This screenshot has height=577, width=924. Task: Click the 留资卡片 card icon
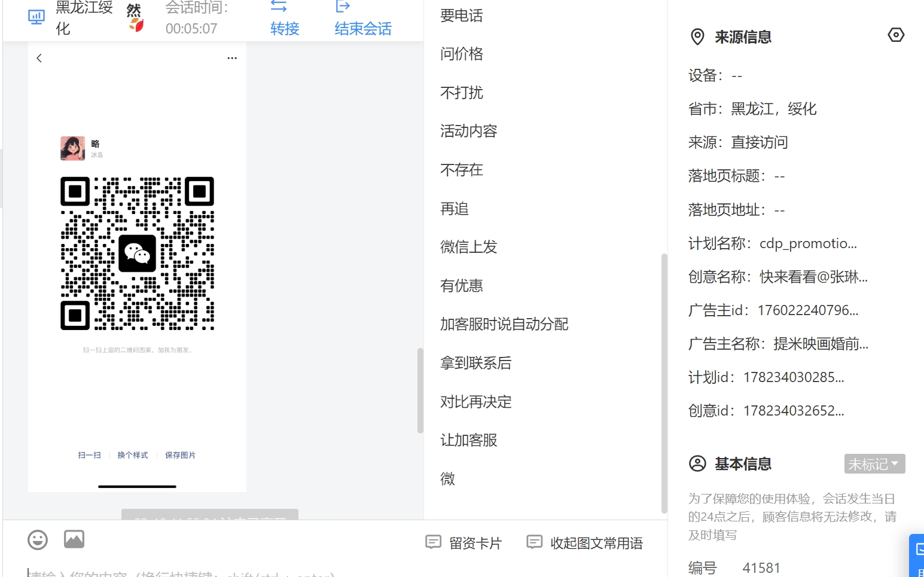433,542
